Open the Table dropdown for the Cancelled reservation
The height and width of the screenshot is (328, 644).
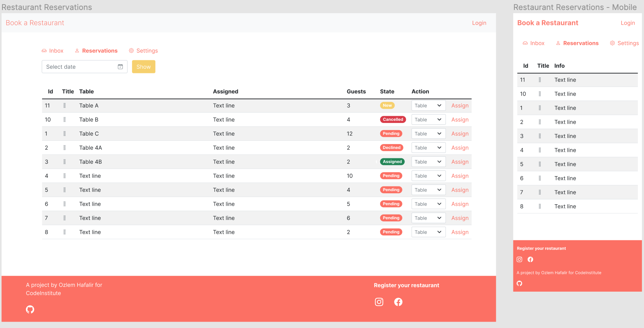coord(428,119)
